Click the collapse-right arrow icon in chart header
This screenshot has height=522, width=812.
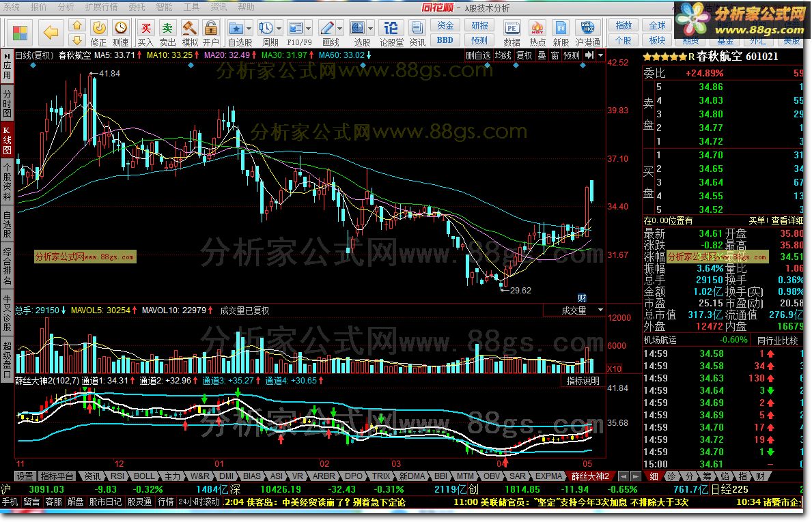(x=589, y=55)
